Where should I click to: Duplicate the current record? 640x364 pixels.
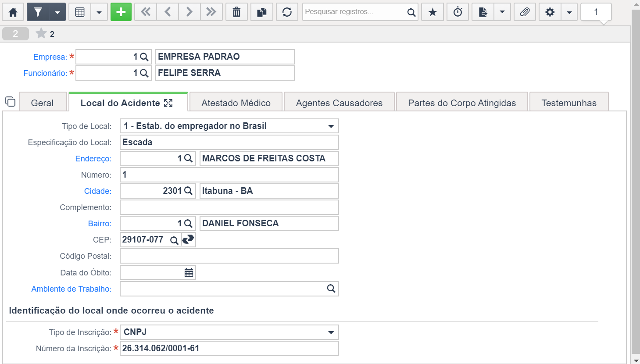tap(262, 12)
